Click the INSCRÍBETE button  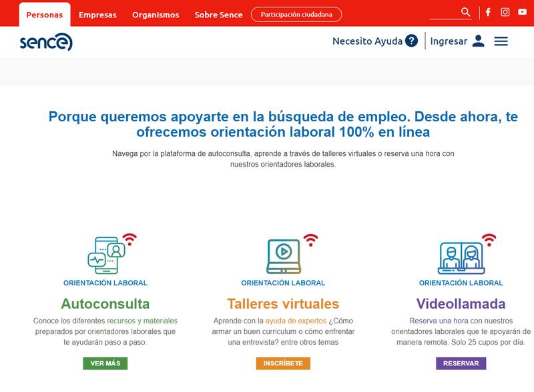(x=283, y=363)
